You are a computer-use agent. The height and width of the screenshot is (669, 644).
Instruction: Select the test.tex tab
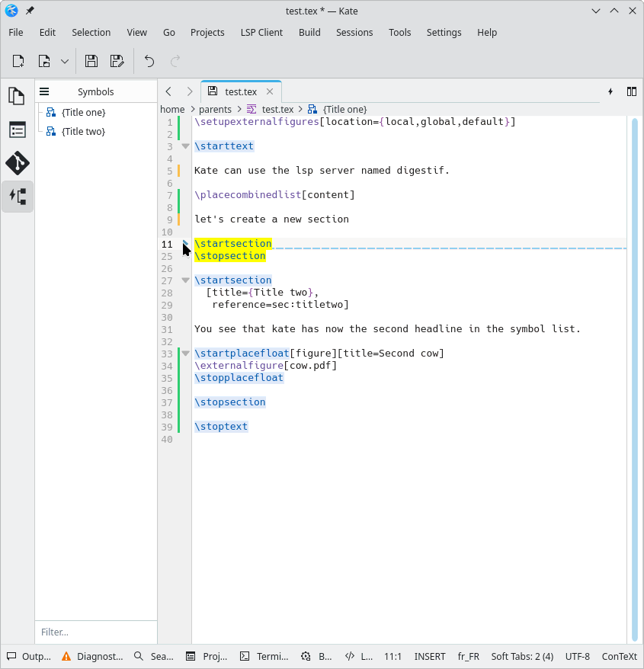pyautogui.click(x=241, y=91)
